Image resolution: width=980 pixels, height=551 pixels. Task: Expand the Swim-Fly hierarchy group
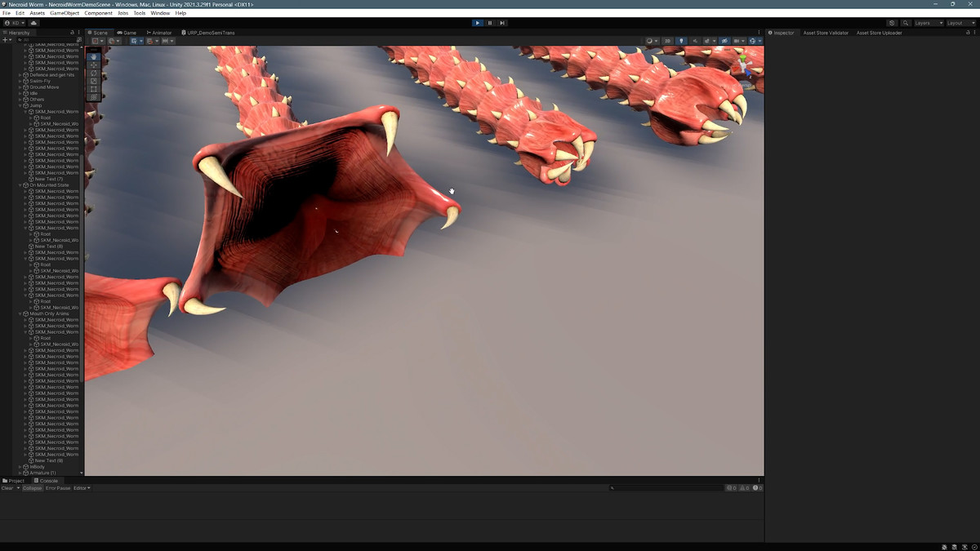coord(20,81)
